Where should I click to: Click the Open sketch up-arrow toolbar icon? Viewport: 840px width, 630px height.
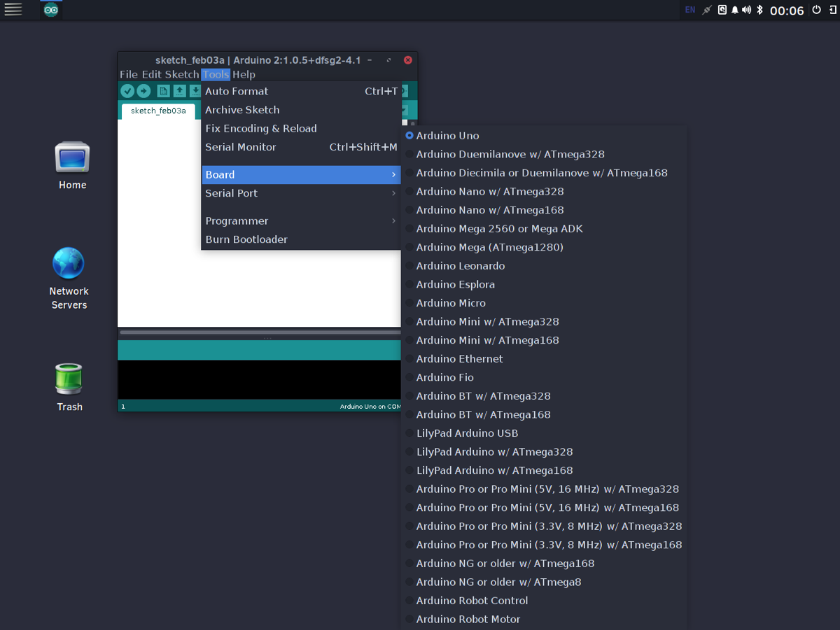(x=180, y=91)
